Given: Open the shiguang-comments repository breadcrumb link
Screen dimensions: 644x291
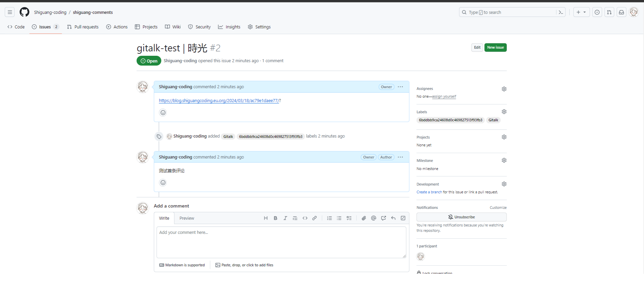Looking at the screenshot, I should tap(93, 13).
